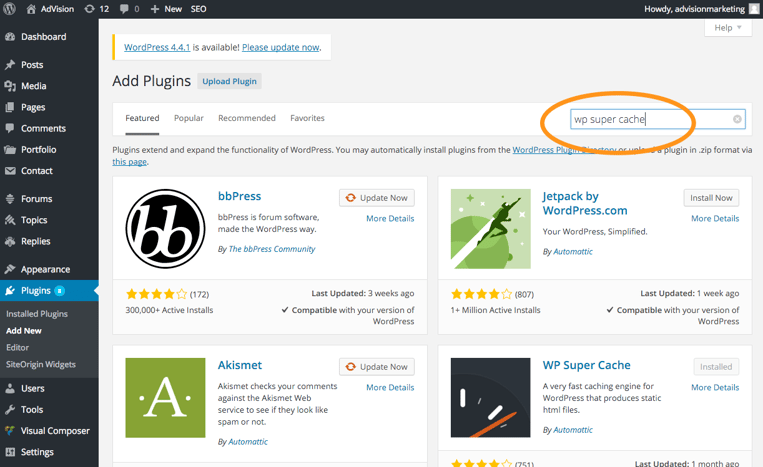Click Install Now for Jetpack
763x467 pixels.
[711, 198]
